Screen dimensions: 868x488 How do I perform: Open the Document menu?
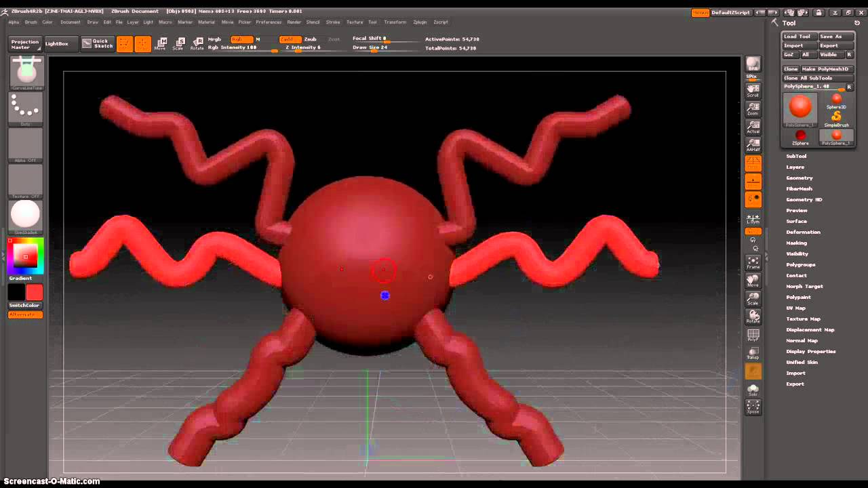coord(70,22)
